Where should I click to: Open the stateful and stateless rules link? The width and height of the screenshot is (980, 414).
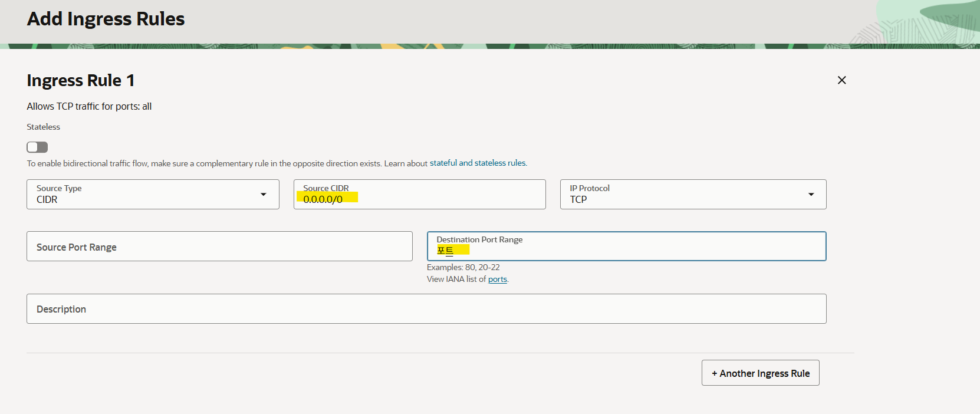tap(477, 163)
